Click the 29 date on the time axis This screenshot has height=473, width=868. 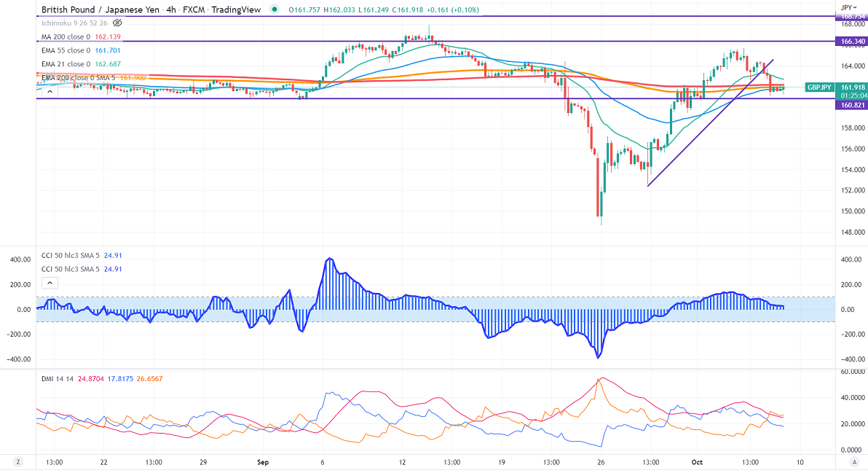point(203,462)
